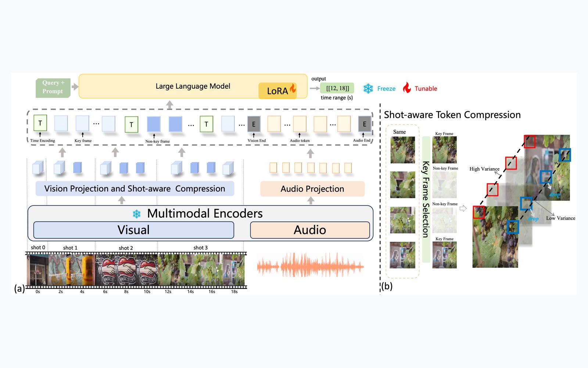
Task: Click the hollow arrow after Key Frame Selection
Action: pos(463,209)
